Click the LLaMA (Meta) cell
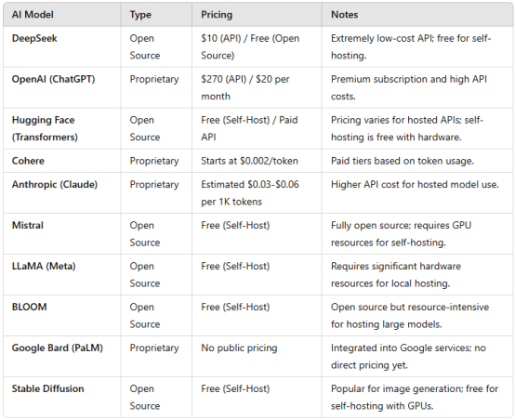 click(x=44, y=266)
